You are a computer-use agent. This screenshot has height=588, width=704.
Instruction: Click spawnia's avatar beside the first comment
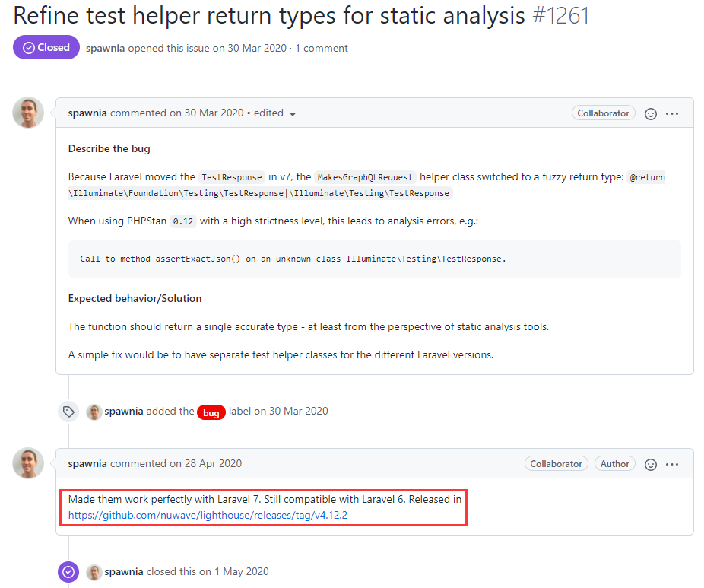(28, 113)
